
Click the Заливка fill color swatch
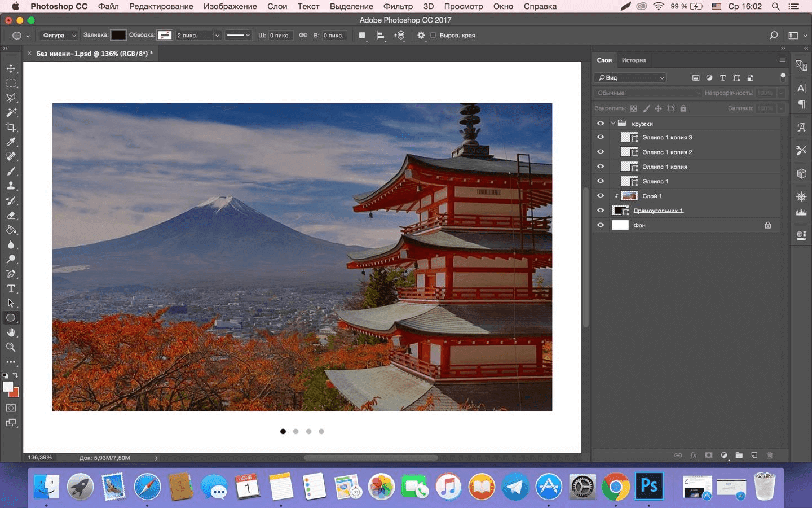click(118, 35)
